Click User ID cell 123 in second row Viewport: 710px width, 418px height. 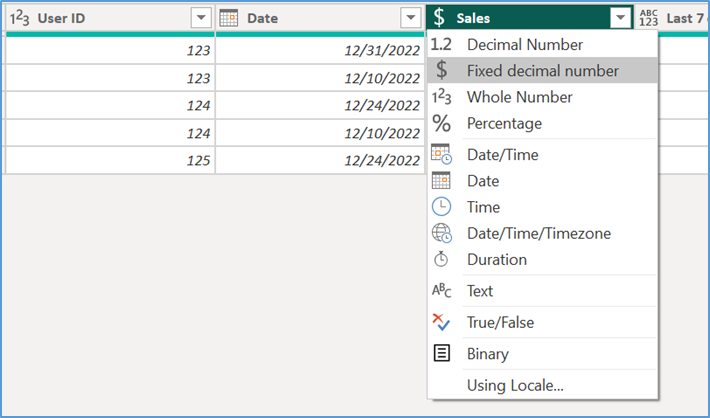coord(110,78)
